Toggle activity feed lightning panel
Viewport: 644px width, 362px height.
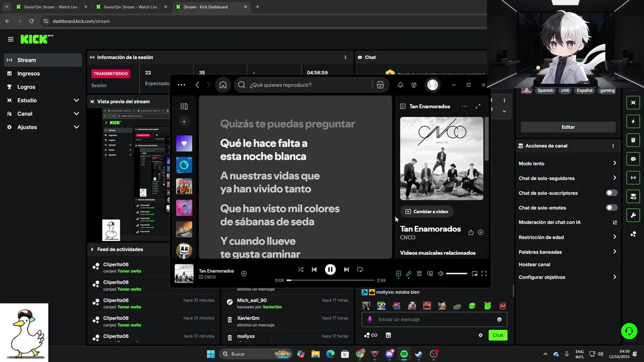click(633, 121)
